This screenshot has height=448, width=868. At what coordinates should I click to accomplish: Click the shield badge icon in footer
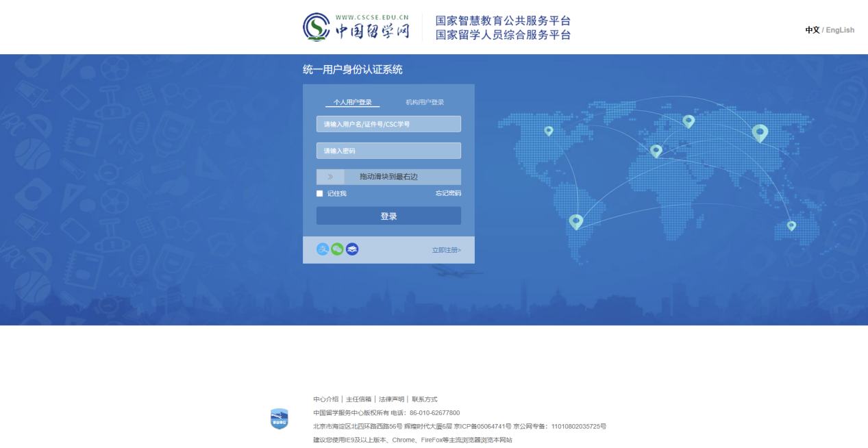[x=280, y=419]
